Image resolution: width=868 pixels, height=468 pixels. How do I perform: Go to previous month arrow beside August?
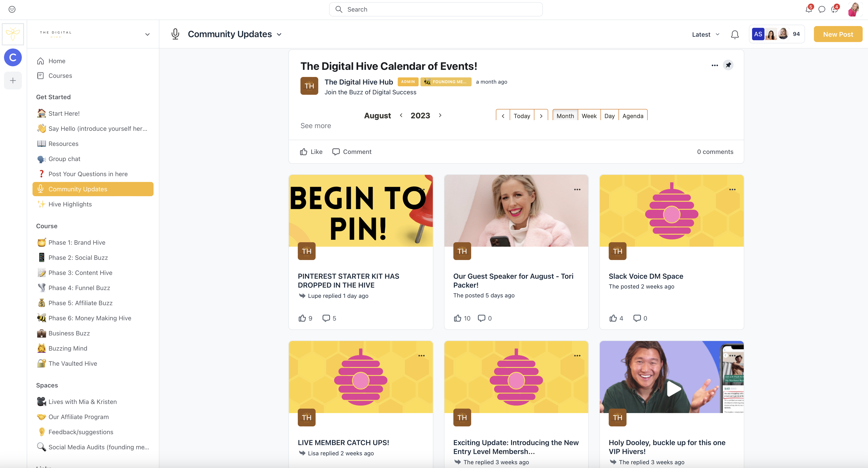[401, 115]
